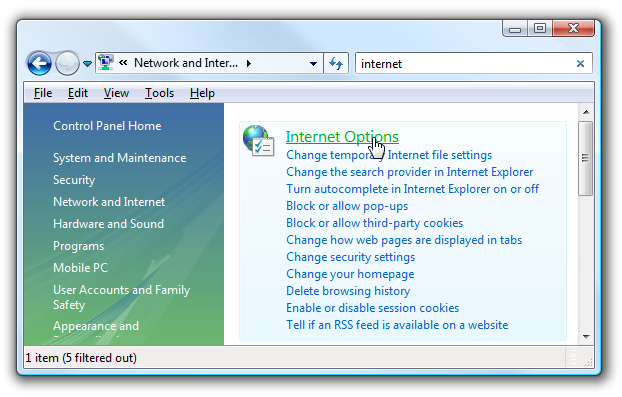Click Block or allow pop-ups

[347, 206]
